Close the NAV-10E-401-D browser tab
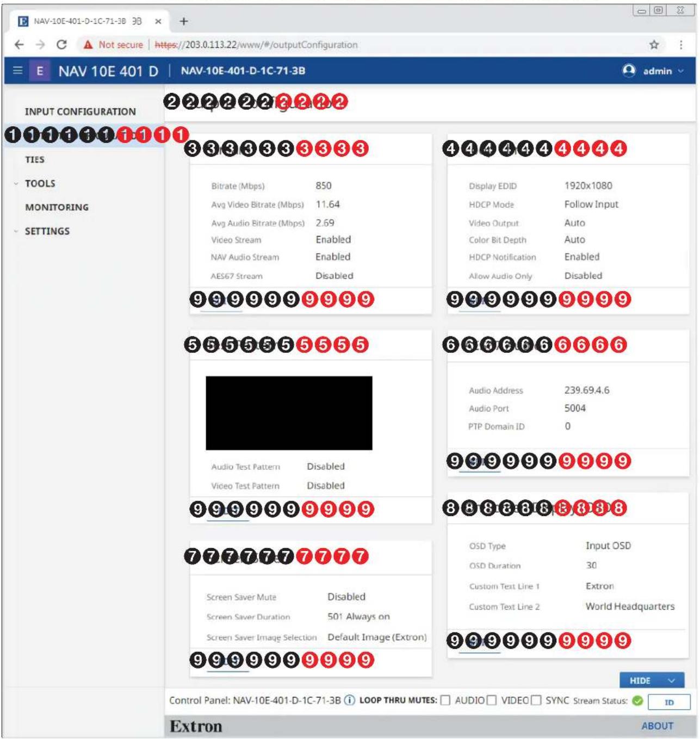Viewport: 700px width, 739px height. click(158, 21)
